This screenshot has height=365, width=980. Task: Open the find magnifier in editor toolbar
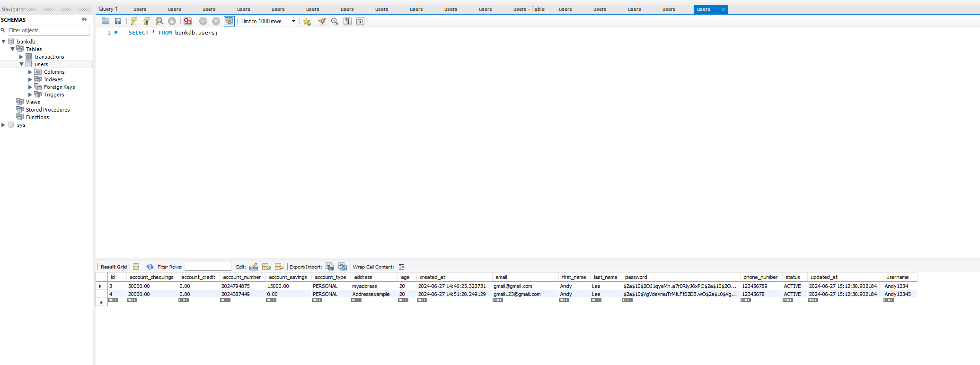[335, 21]
